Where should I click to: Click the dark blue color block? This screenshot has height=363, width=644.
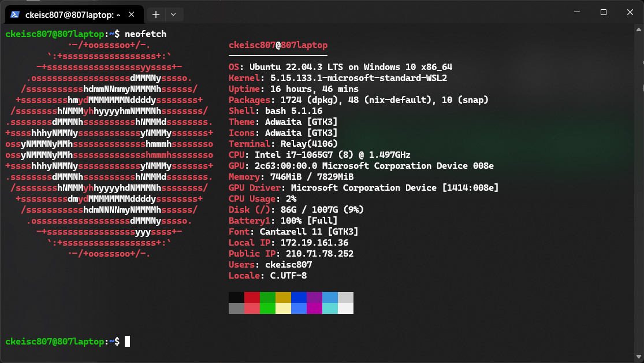299,297
